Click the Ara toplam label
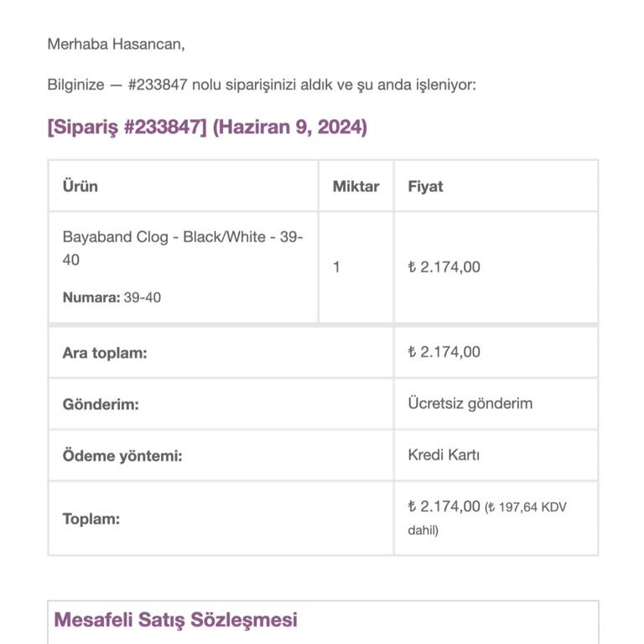The height and width of the screenshot is (644, 644). point(105,353)
